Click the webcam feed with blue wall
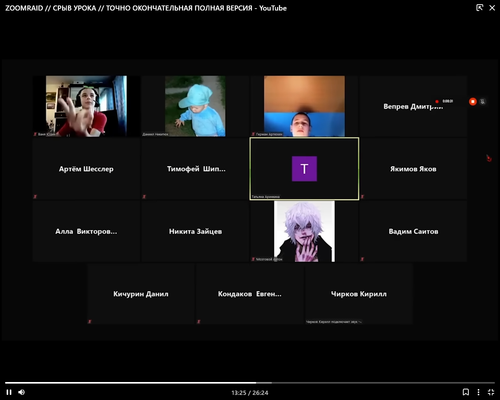The image size is (500, 400). [x=304, y=106]
